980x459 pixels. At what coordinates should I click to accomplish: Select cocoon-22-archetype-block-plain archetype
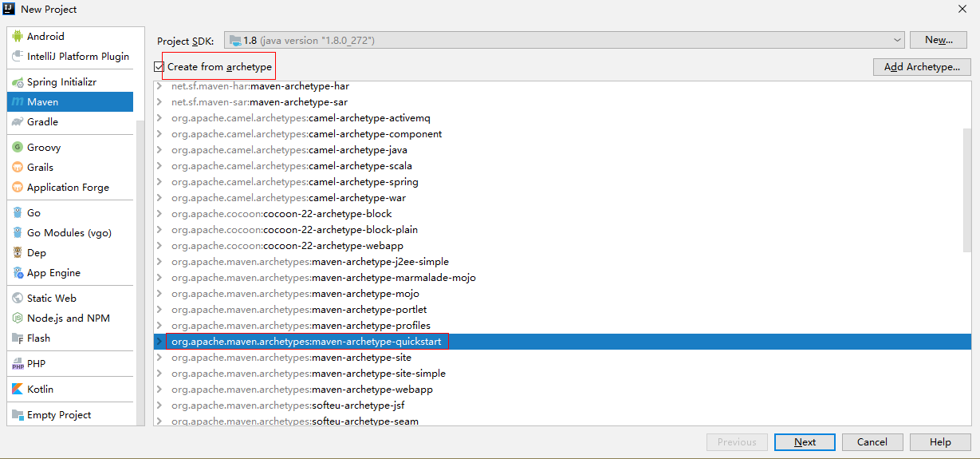pos(562,230)
